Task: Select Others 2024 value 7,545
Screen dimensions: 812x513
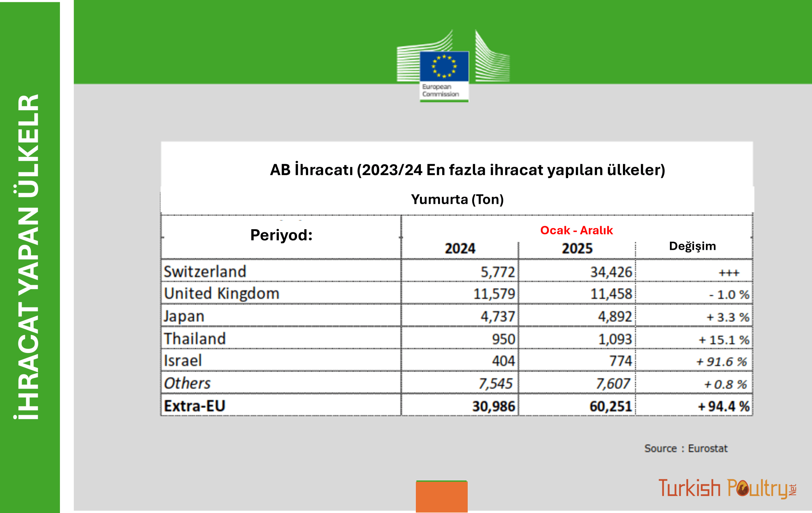Action: [x=495, y=384]
